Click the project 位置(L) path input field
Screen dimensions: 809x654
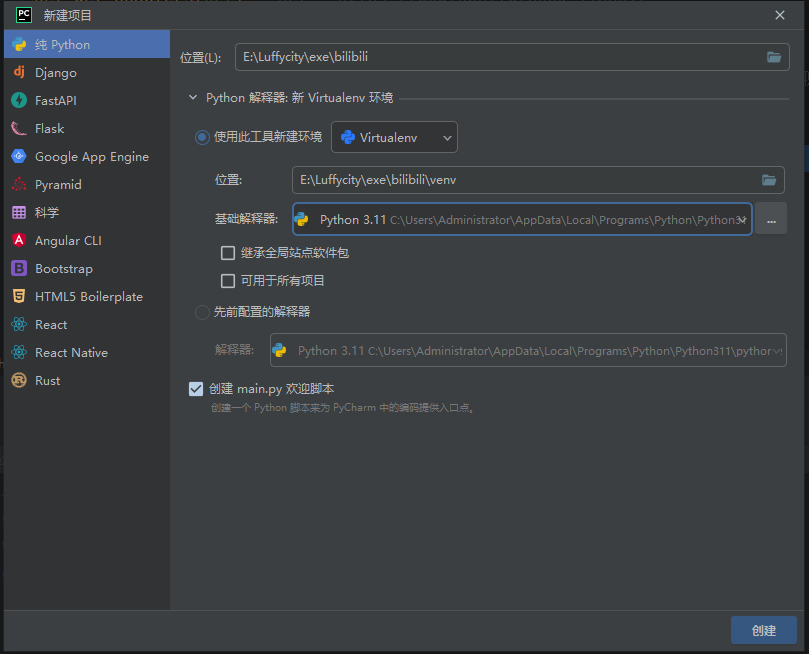pyautogui.click(x=512, y=57)
